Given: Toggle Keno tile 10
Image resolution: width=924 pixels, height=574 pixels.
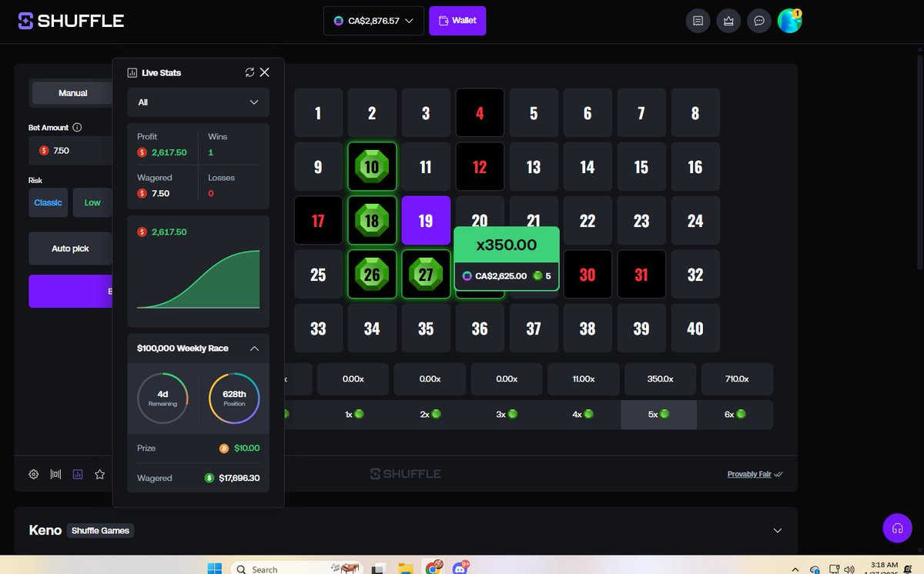Looking at the screenshot, I should [x=372, y=167].
